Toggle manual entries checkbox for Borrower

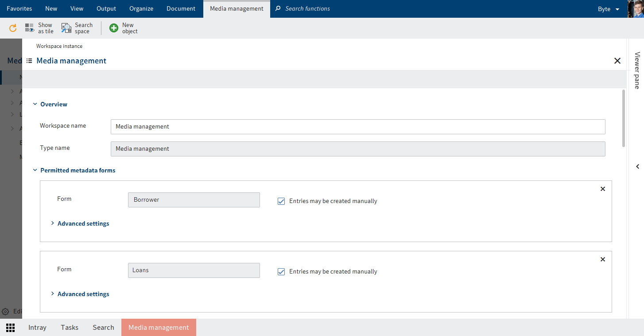(x=281, y=201)
